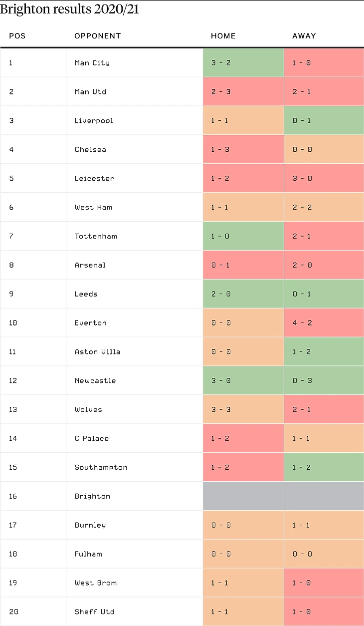
Task: Click Newcastle home score 3 - 0
Action: tap(221, 381)
